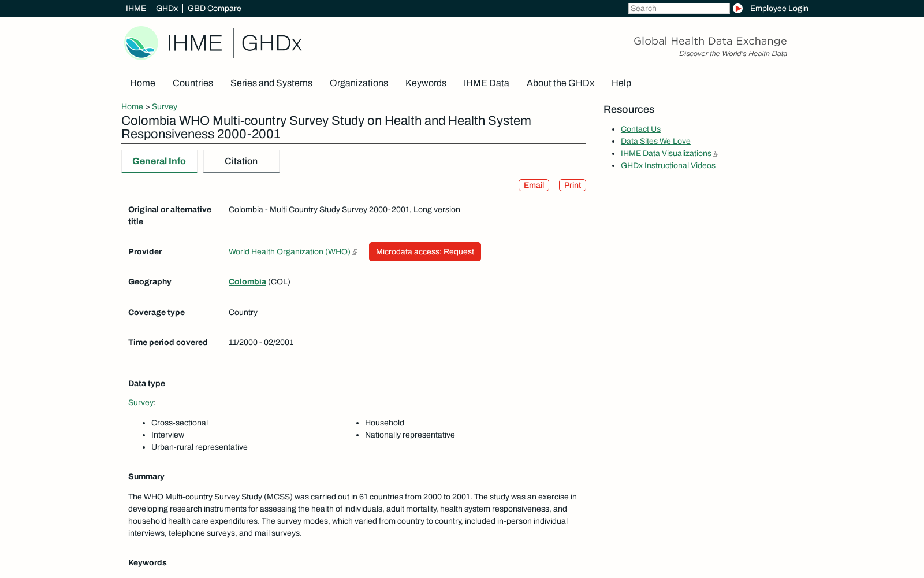The height and width of the screenshot is (578, 924).
Task: Click the Print button
Action: 572,186
